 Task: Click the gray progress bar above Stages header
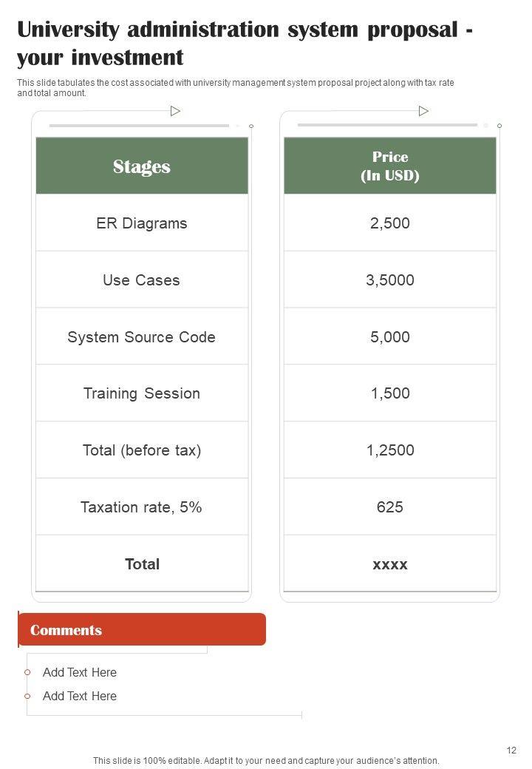[x=139, y=126]
